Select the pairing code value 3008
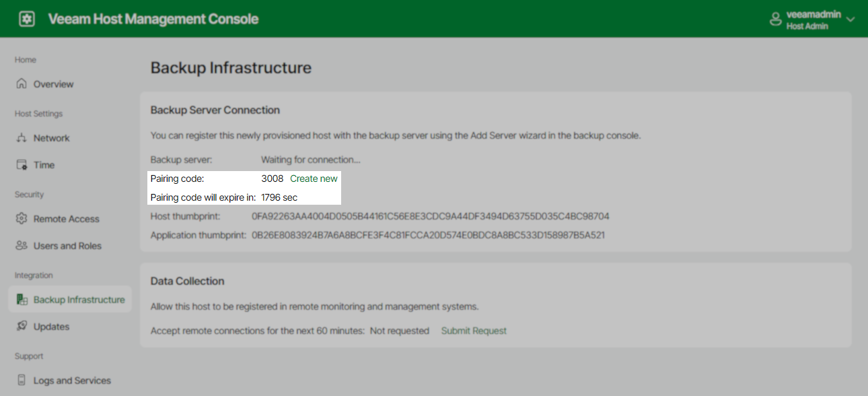 pyautogui.click(x=273, y=178)
